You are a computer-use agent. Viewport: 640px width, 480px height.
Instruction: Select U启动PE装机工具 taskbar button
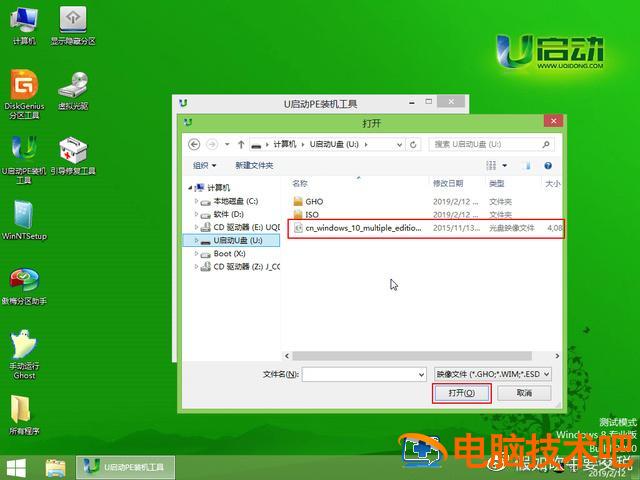[125, 467]
